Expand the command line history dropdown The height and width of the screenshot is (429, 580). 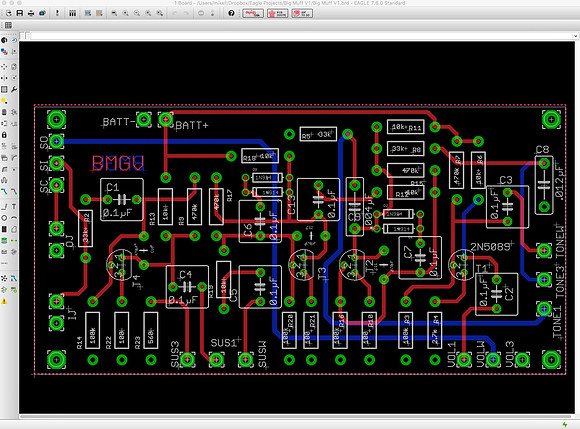pos(575,36)
